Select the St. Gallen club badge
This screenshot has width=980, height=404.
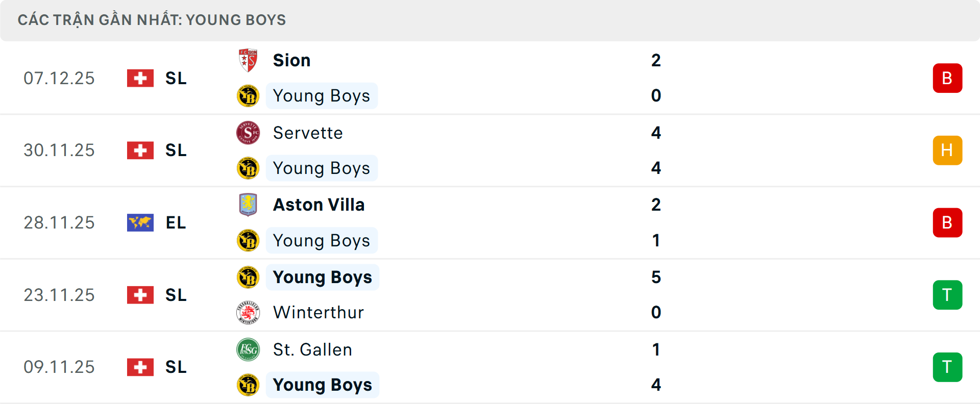[248, 349]
